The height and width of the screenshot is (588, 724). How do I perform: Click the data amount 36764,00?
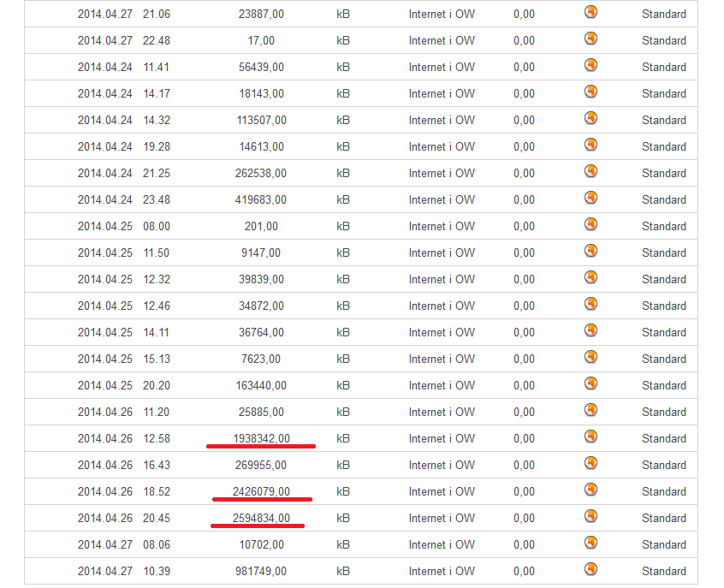coord(261,333)
